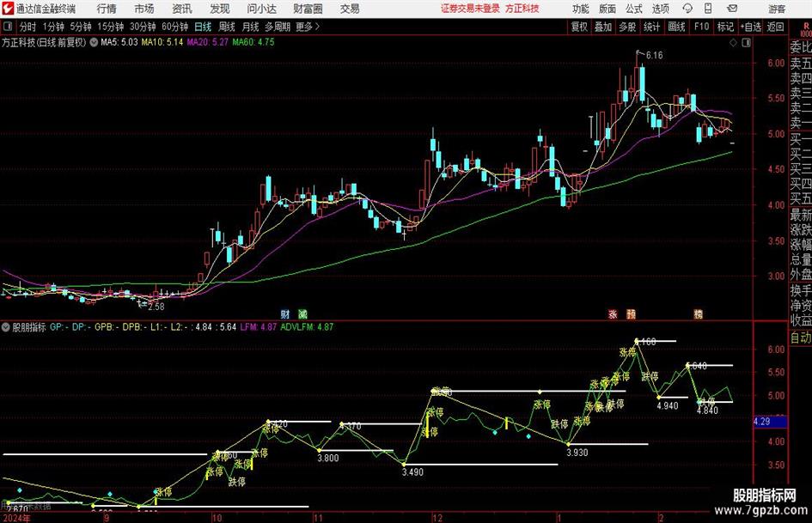Click the 返回 back button

pyautogui.click(x=775, y=27)
